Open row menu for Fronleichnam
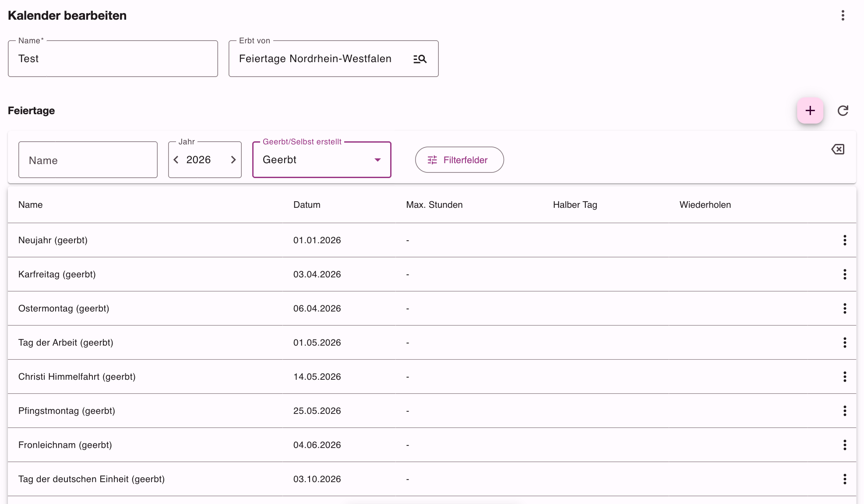The width and height of the screenshot is (864, 504). pos(845,445)
